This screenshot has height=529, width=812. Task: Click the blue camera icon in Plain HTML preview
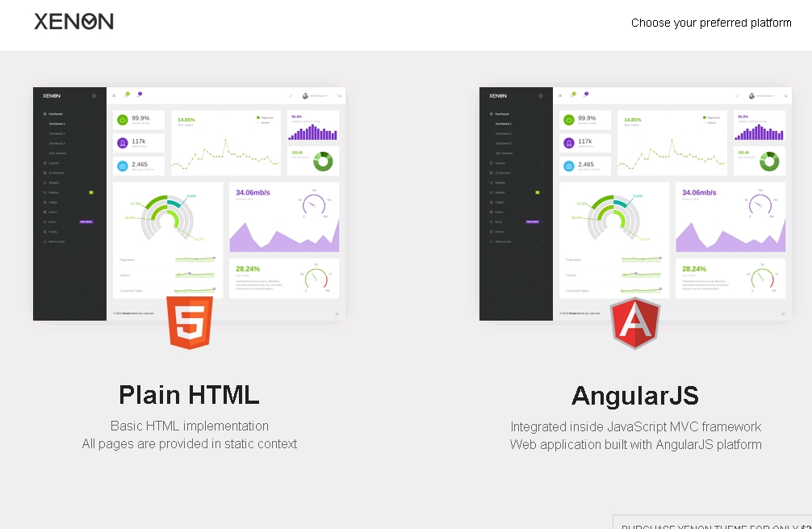tap(123, 166)
